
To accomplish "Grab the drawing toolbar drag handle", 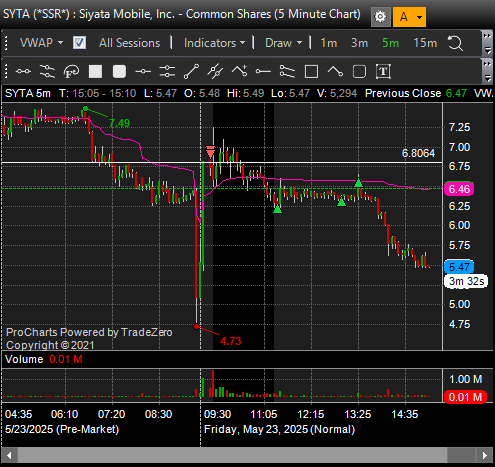I will pyautogui.click(x=6, y=71).
